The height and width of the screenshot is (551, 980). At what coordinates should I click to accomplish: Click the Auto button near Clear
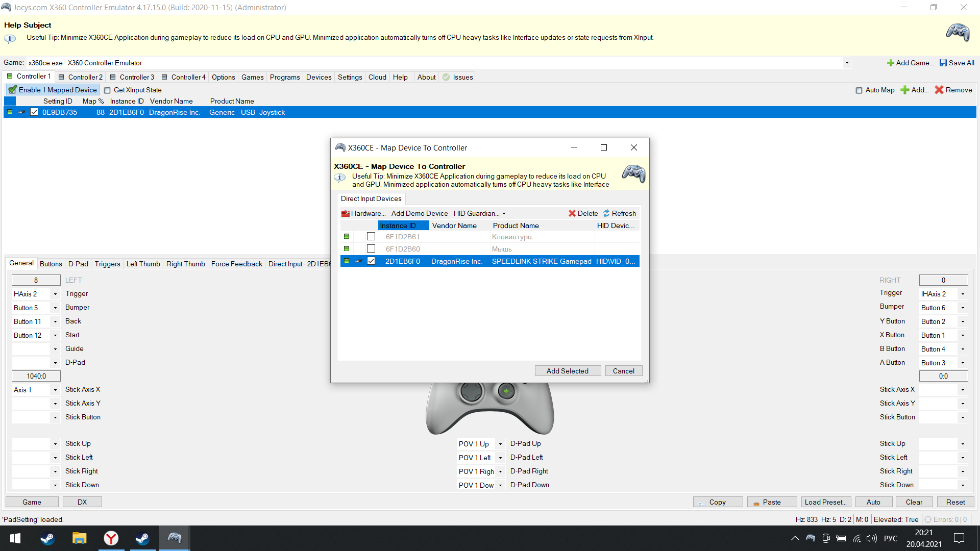873,502
